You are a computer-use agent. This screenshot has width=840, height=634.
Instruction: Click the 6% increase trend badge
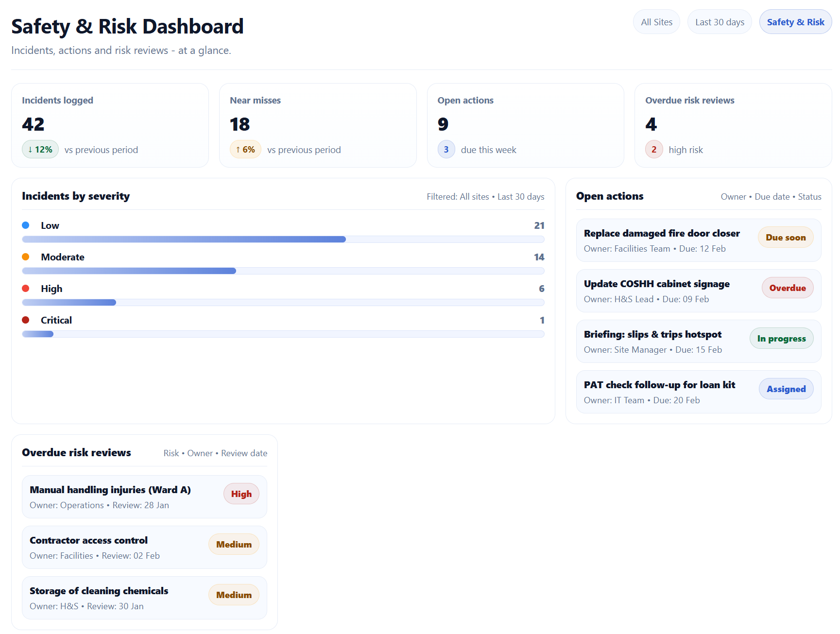[245, 150]
